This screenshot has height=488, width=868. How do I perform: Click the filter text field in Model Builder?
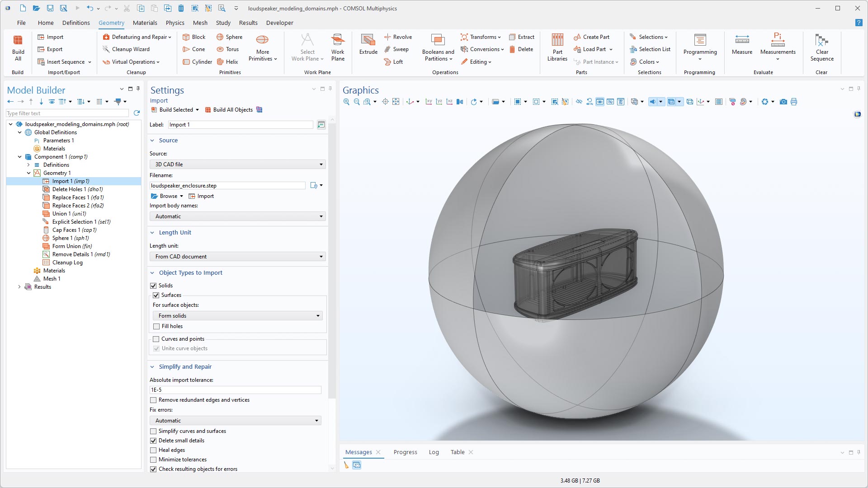tap(68, 113)
